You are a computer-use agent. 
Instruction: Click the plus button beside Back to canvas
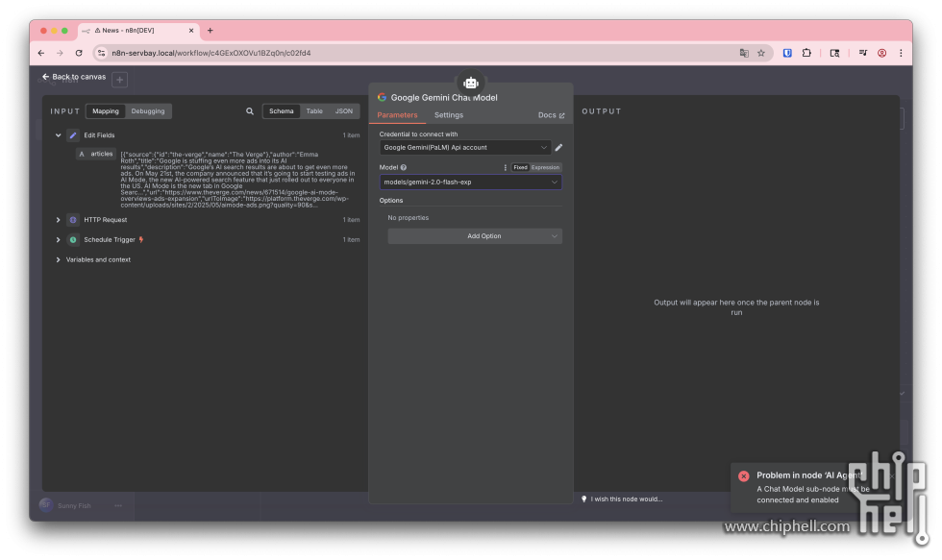pyautogui.click(x=119, y=80)
